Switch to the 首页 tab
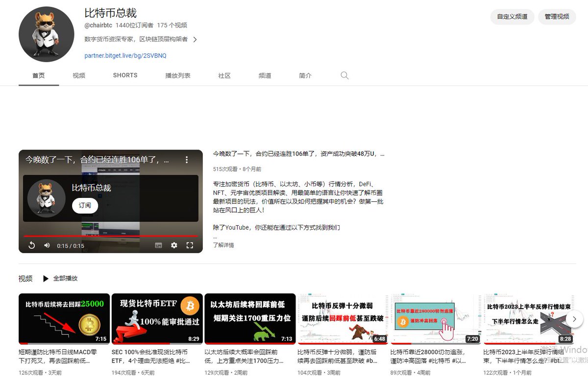This screenshot has width=588, height=385. coord(39,75)
